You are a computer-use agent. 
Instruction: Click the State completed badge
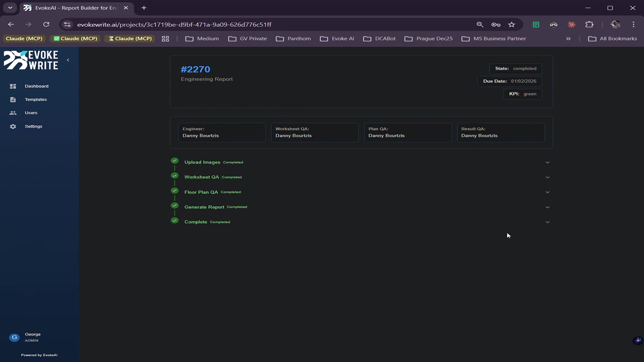click(516, 68)
